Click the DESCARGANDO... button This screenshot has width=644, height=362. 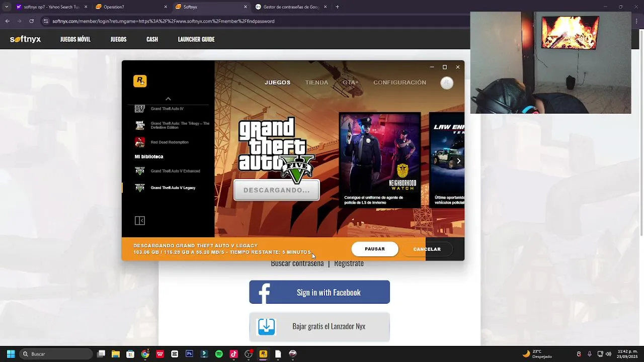coord(277,190)
